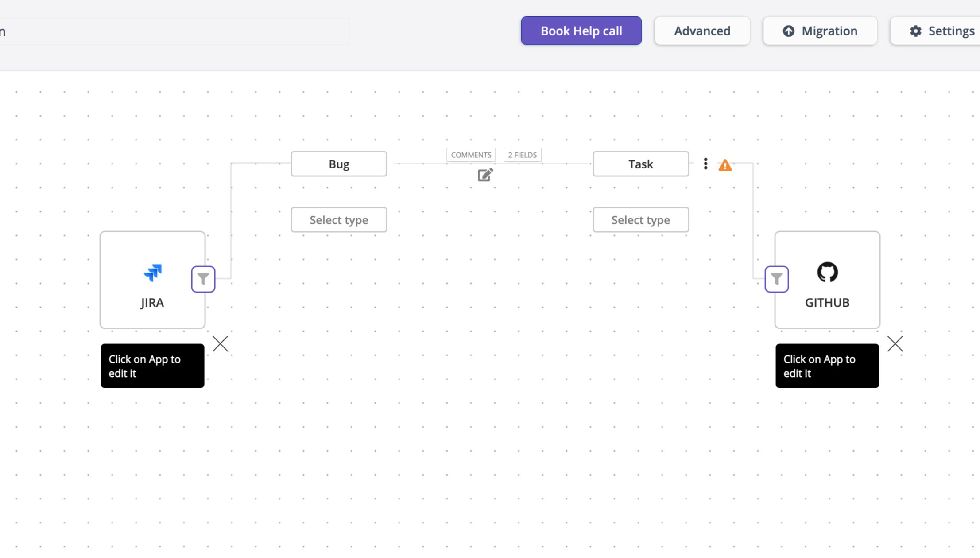980x558 pixels.
Task: Open the Advanced options button
Action: 702,31
